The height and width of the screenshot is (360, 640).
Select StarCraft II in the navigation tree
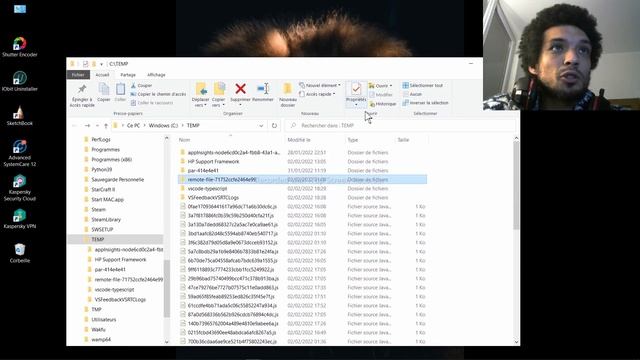103,190
